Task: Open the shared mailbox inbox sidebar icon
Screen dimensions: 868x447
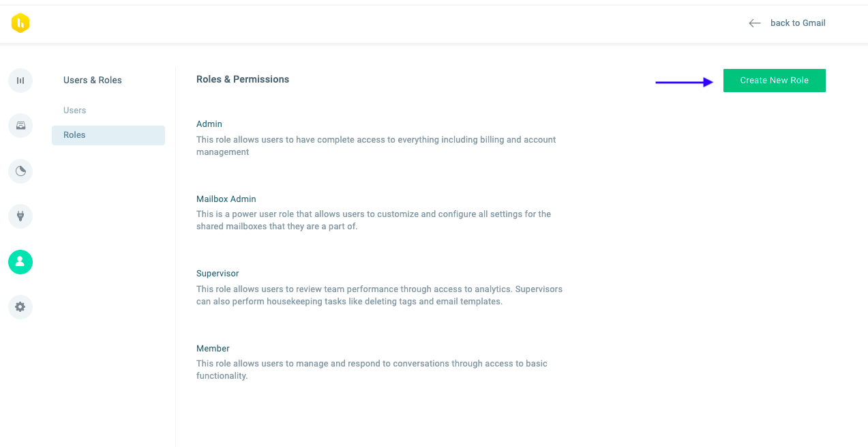Action: point(20,126)
